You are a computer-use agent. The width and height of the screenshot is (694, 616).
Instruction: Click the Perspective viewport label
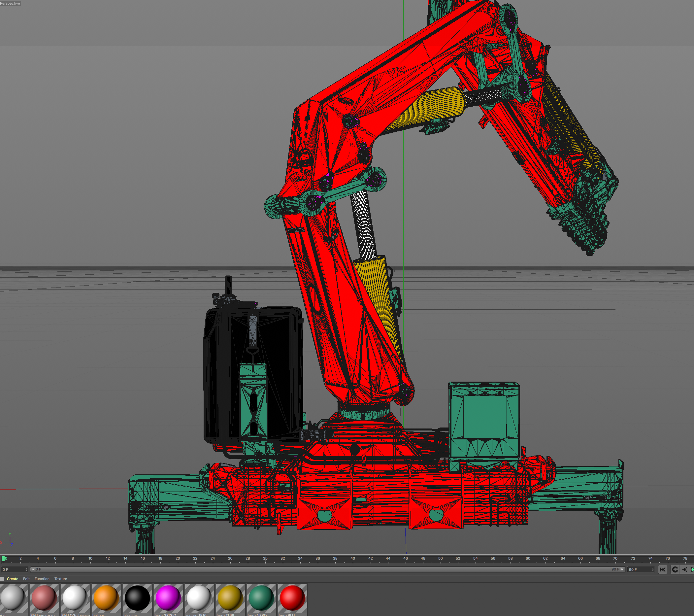(x=10, y=3)
